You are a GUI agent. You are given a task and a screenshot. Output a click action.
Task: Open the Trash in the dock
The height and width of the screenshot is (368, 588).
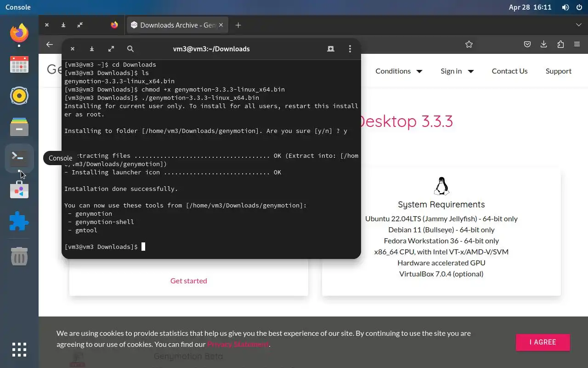pos(19,256)
